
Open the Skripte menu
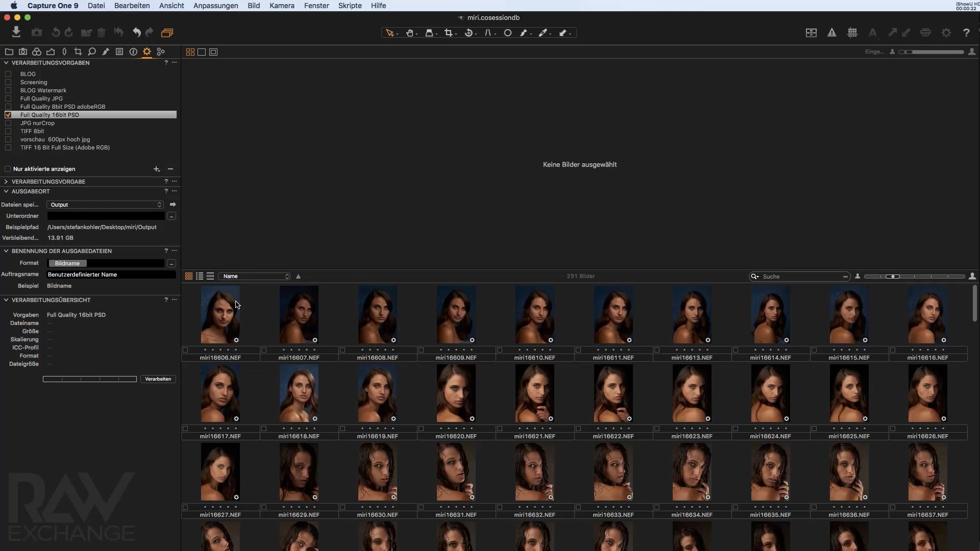click(350, 6)
